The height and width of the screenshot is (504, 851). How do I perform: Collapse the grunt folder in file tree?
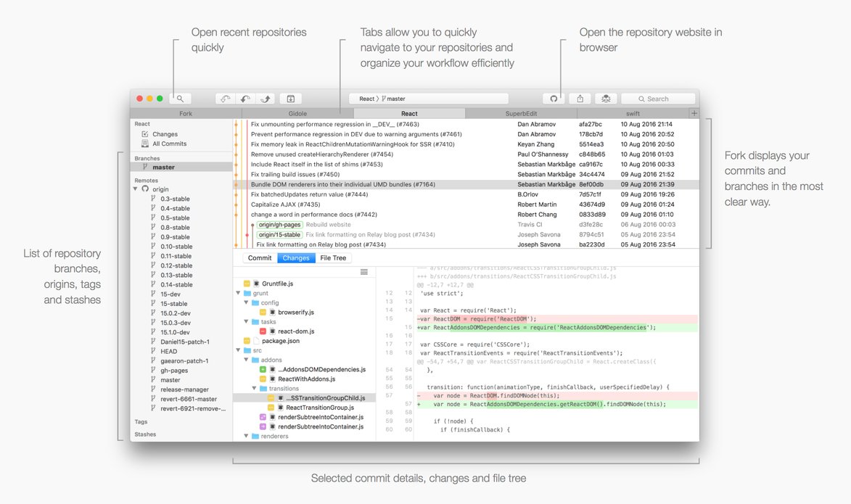coord(239,293)
